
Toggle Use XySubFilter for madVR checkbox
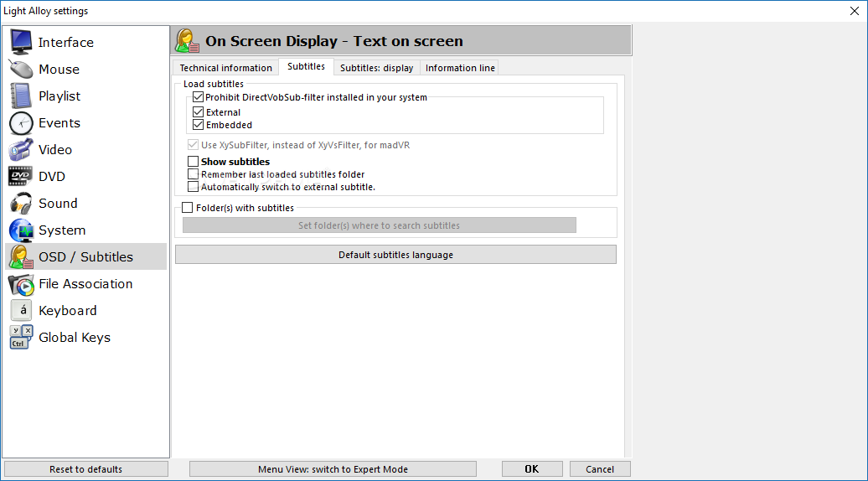coord(193,144)
